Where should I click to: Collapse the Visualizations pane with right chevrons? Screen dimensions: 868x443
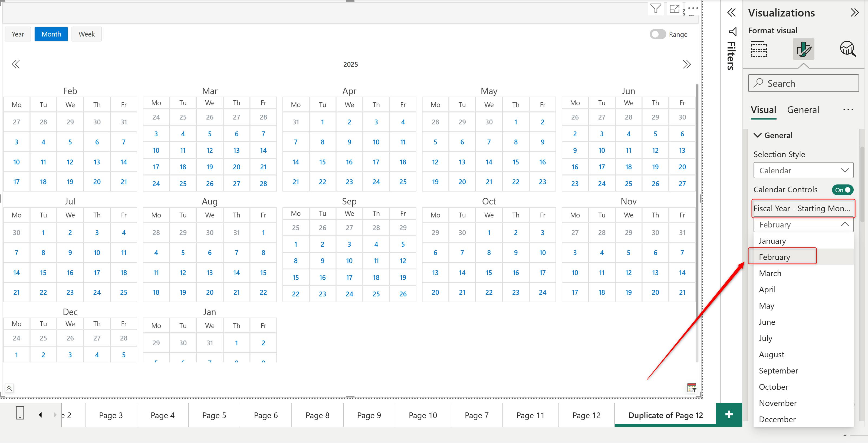pos(854,13)
